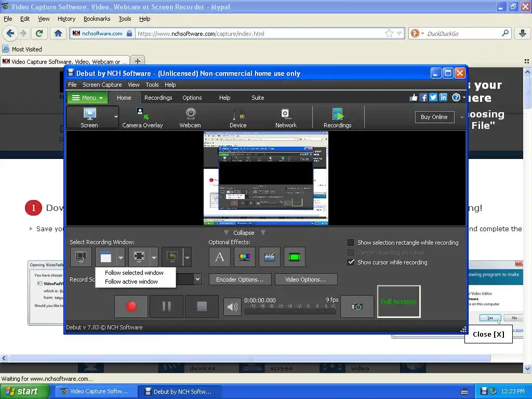The width and height of the screenshot is (532, 399).
Task: Open a new browser tab
Action: [x=137, y=61]
